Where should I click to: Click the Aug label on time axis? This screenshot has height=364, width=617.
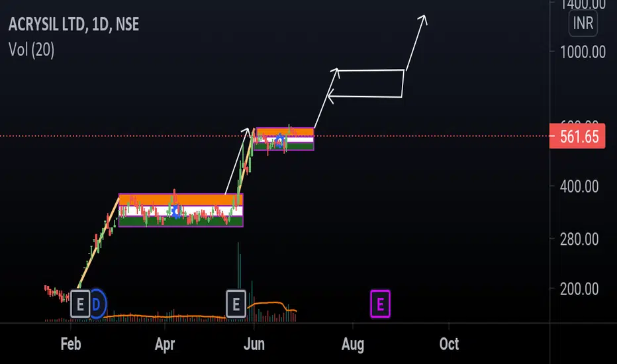pyautogui.click(x=353, y=344)
